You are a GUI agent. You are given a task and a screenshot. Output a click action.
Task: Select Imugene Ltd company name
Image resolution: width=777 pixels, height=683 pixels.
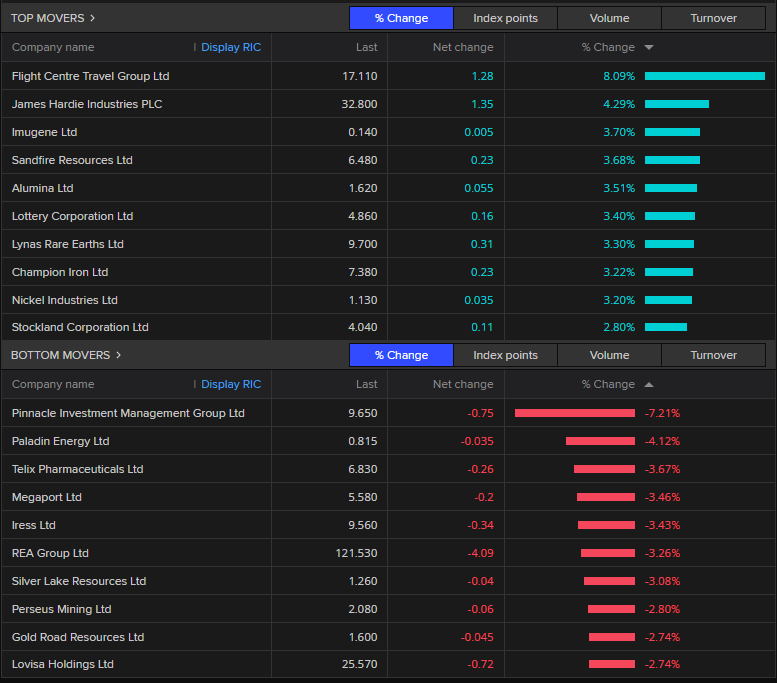(45, 132)
